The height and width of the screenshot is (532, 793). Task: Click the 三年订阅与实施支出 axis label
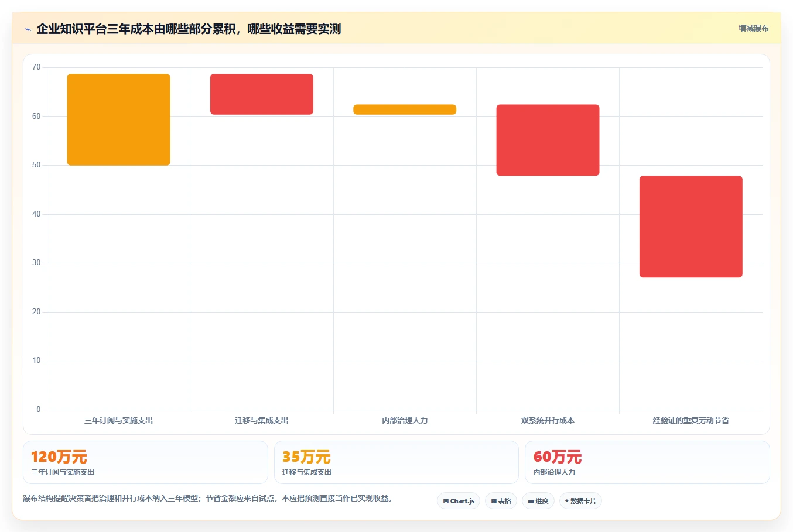point(119,420)
